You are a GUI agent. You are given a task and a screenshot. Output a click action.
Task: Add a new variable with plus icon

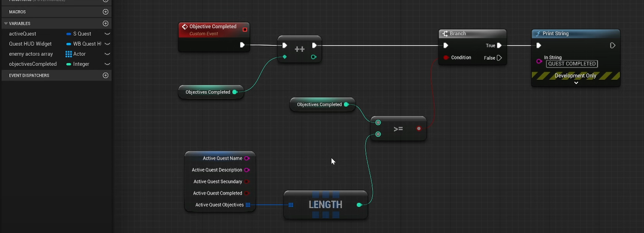[105, 24]
